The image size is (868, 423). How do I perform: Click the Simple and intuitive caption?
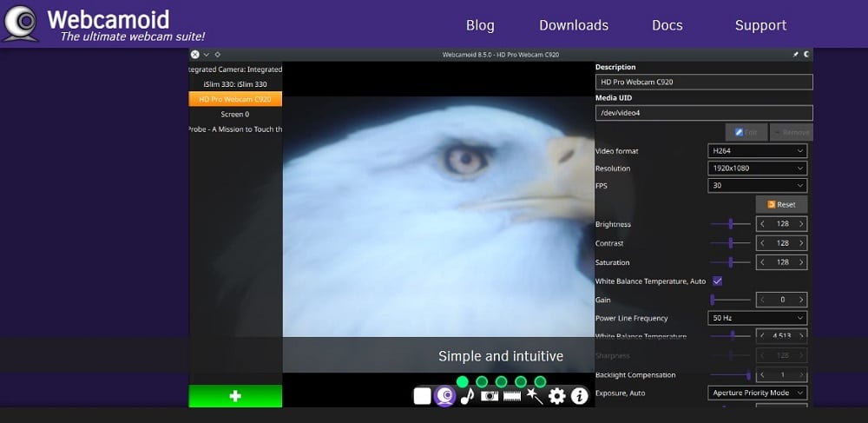[501, 356]
